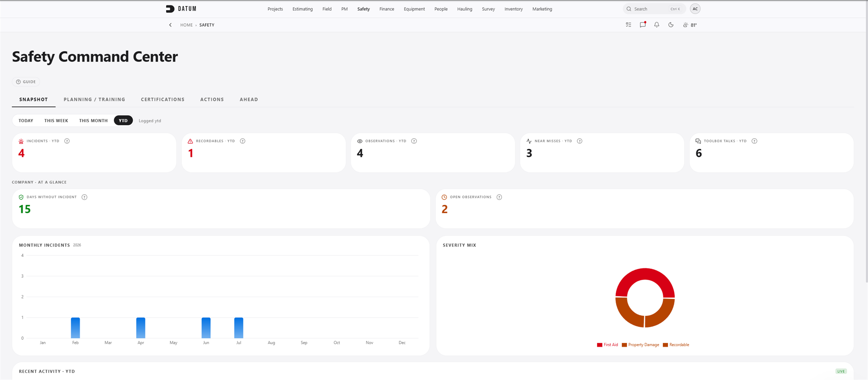Show help for Near Misses YTD
The height and width of the screenshot is (380, 868).
point(579,141)
